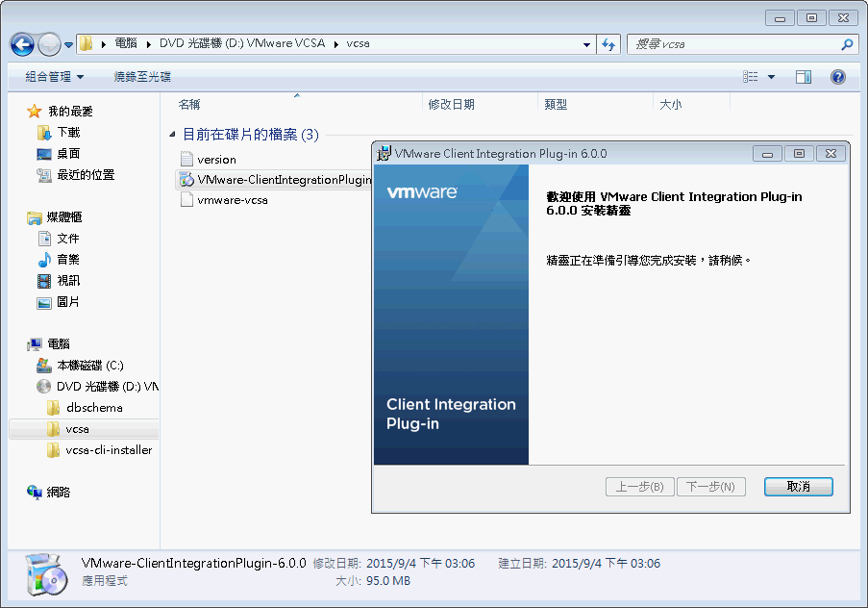Click the refresh button beside address bar

[x=608, y=44]
